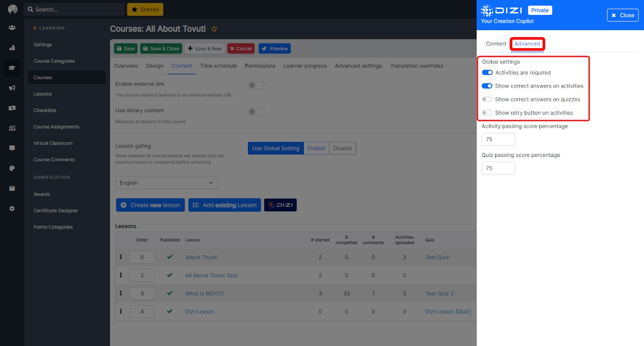Open the chart analytics sidebar icon
The width and height of the screenshot is (644, 346).
[12, 128]
